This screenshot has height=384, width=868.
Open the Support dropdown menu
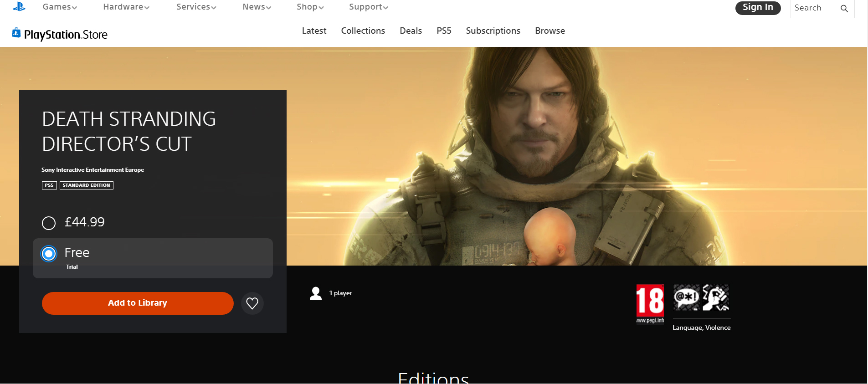coord(368,7)
